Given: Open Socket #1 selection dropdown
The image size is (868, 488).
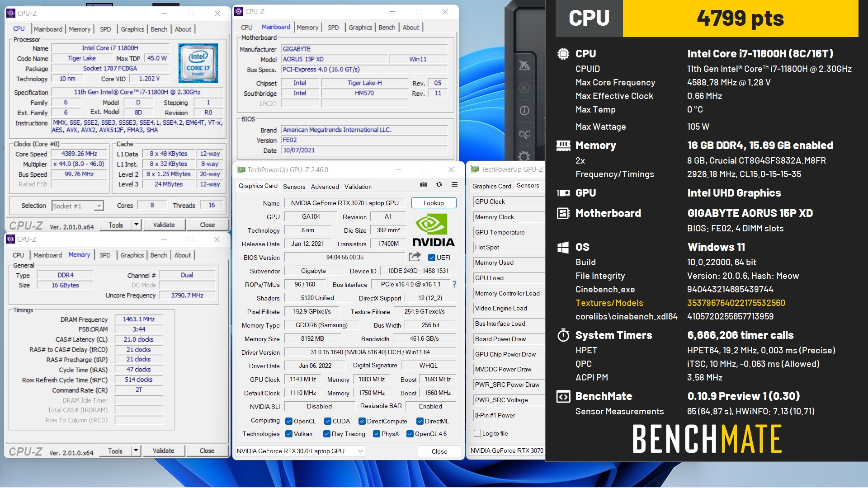Looking at the screenshot, I should [77, 206].
